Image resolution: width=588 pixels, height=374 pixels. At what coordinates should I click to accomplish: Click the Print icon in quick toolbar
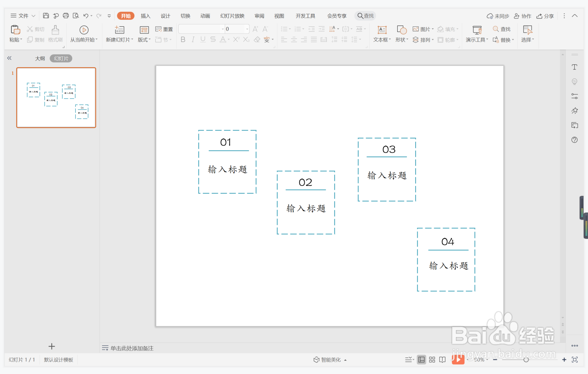point(66,16)
